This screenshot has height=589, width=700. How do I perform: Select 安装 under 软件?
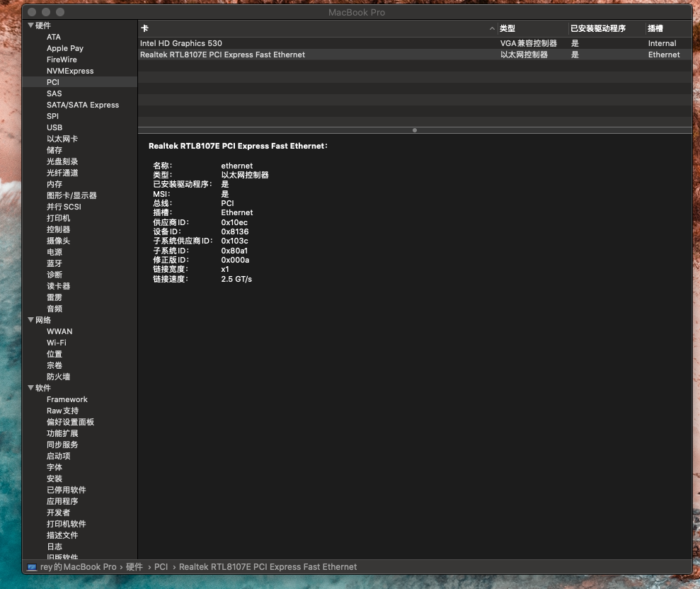(54, 479)
